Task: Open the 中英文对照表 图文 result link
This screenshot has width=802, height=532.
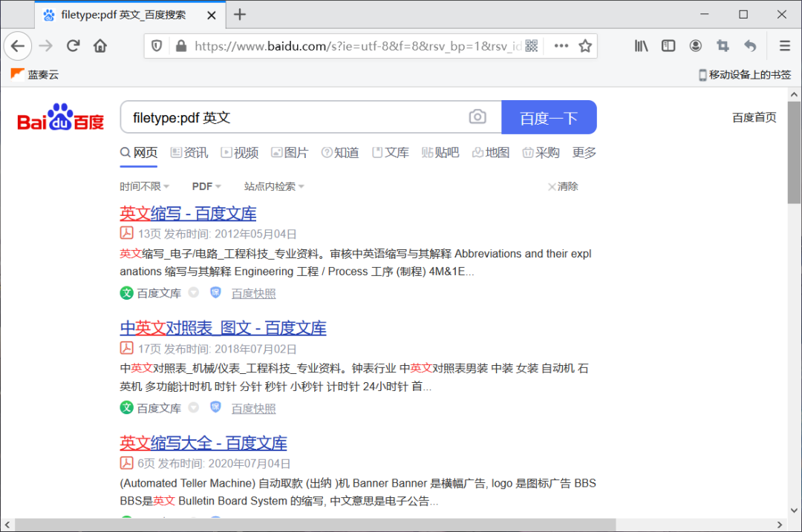Action: [x=223, y=327]
